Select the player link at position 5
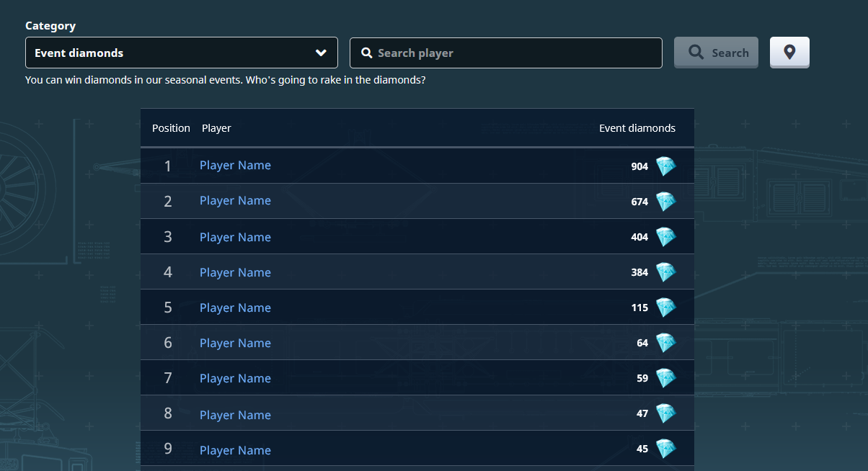The image size is (868, 471). 235,308
